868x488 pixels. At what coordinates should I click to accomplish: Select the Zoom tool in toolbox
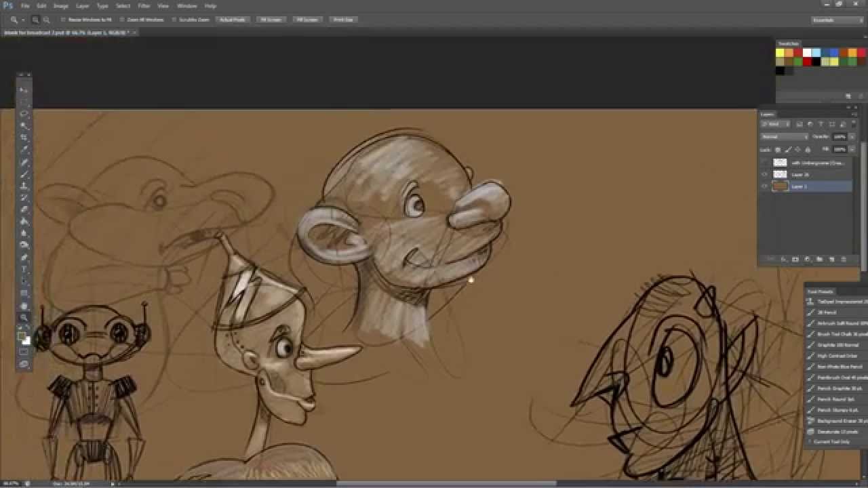click(24, 318)
